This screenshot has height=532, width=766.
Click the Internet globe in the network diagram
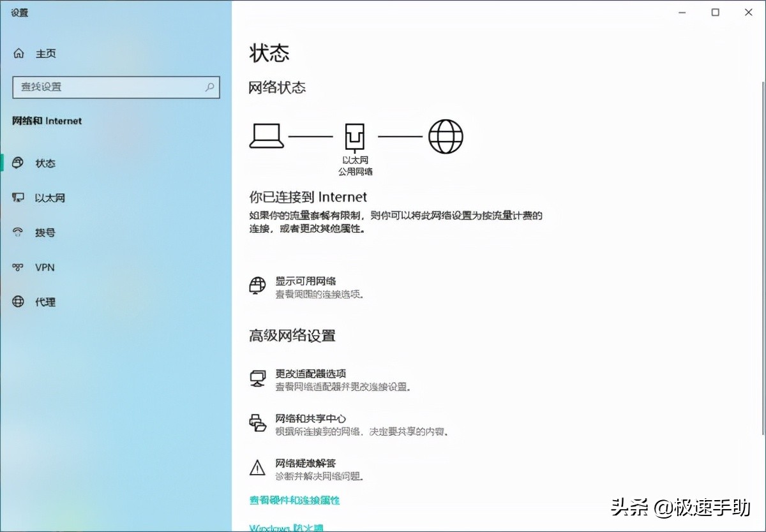click(x=445, y=135)
